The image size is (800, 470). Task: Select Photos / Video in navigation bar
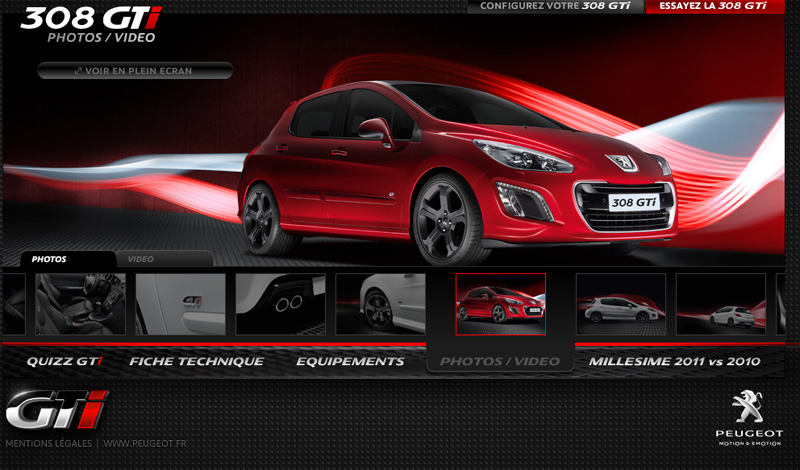500,361
